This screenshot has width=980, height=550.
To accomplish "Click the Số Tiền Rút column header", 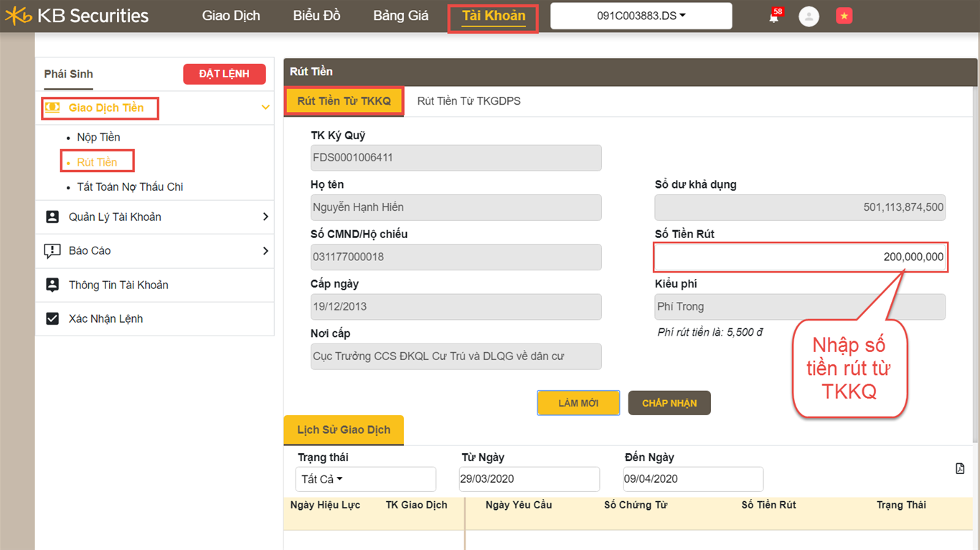I will 768,505.
